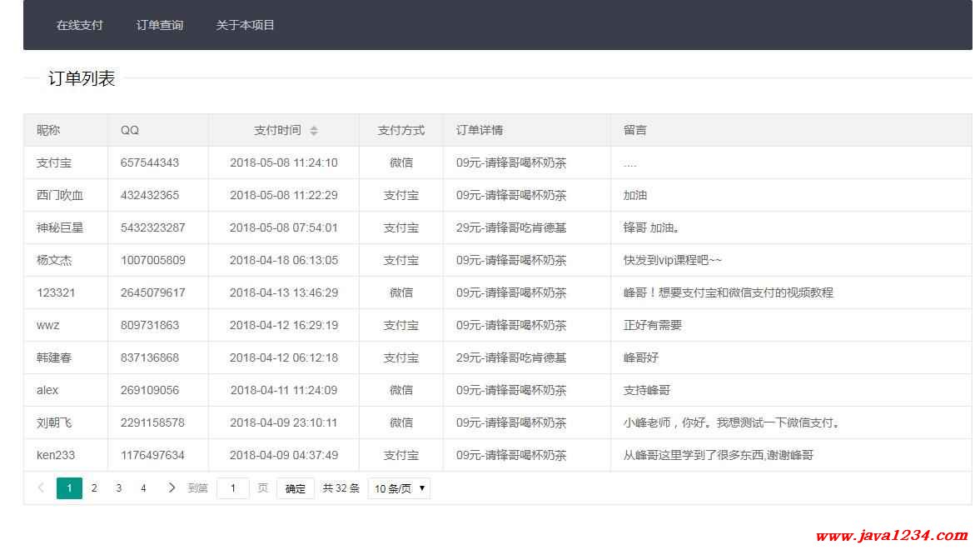Click nickname cell 刘朝飞

coord(54,423)
